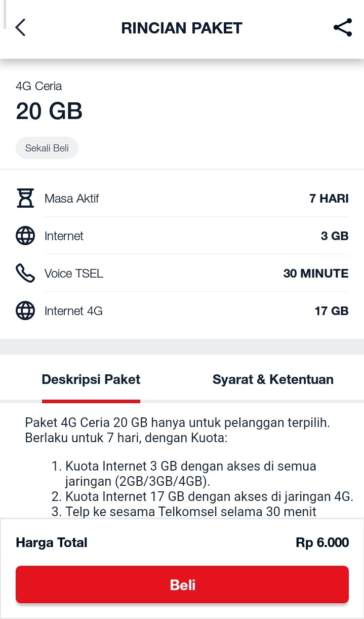
Task: Click the globe icon next to Internet
Action: tap(25, 236)
